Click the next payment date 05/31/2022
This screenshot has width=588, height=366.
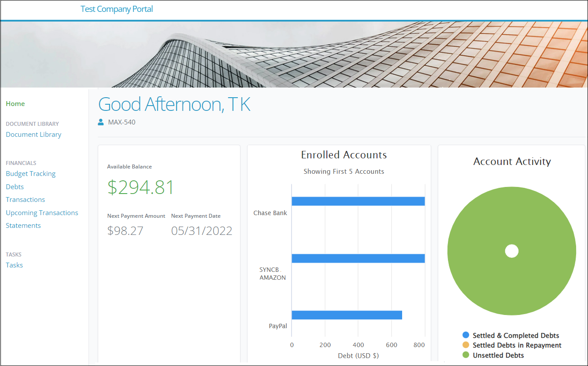(202, 231)
